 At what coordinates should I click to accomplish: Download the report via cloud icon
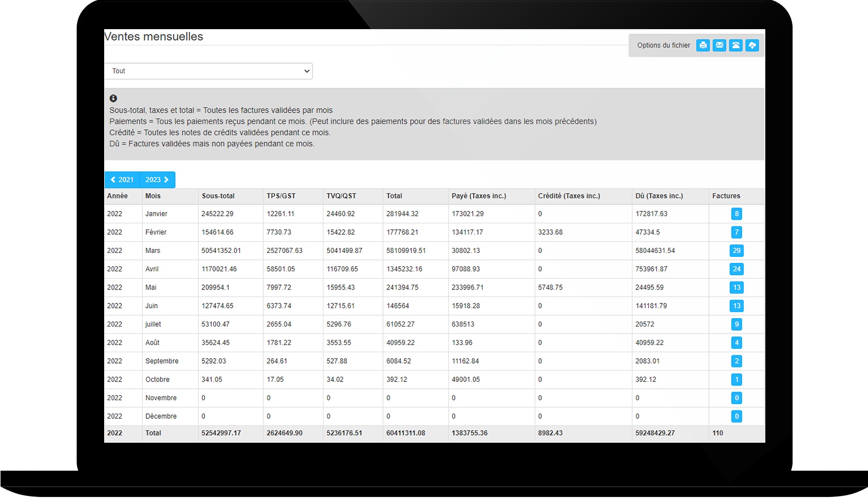pos(752,45)
